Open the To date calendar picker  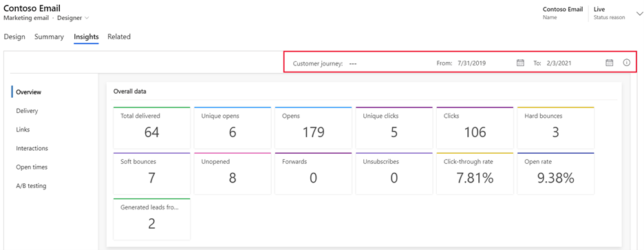coord(609,63)
